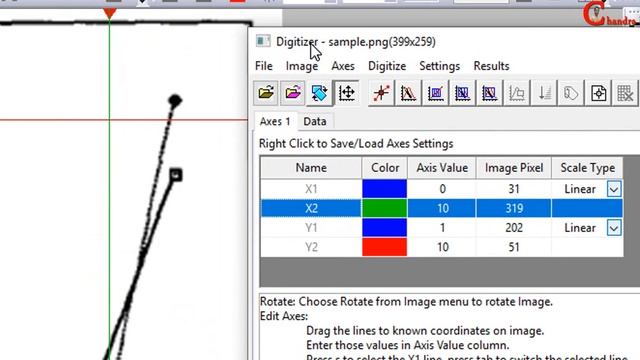
Task: Click the Y1 Linear scale type cell
Action: point(580,228)
